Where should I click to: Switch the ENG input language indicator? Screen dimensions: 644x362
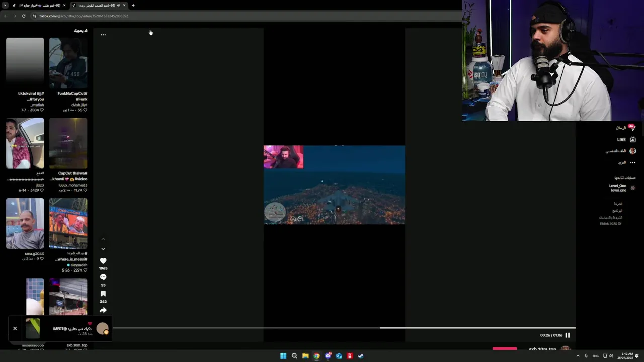pyautogui.click(x=596, y=356)
